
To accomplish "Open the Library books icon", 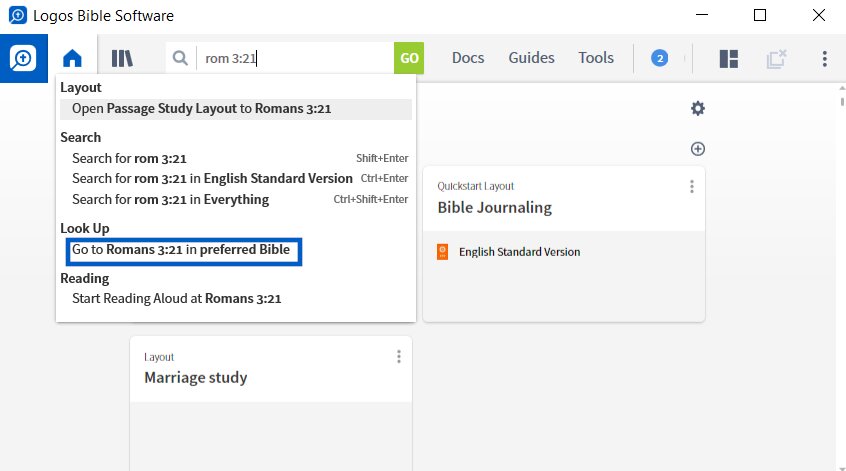I will (x=122, y=58).
